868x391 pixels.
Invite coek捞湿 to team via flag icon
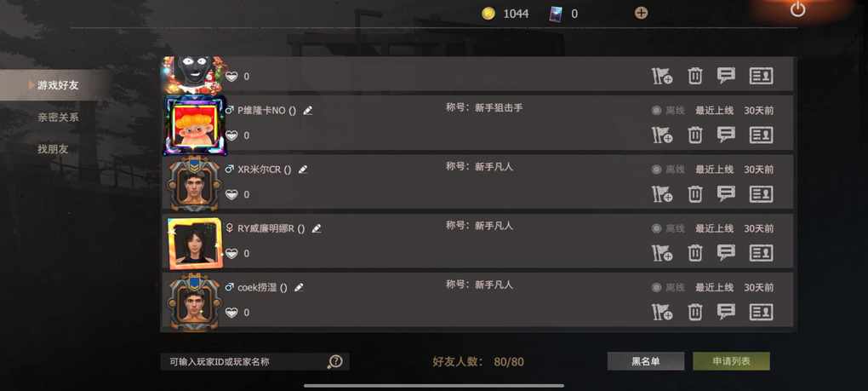point(662,313)
